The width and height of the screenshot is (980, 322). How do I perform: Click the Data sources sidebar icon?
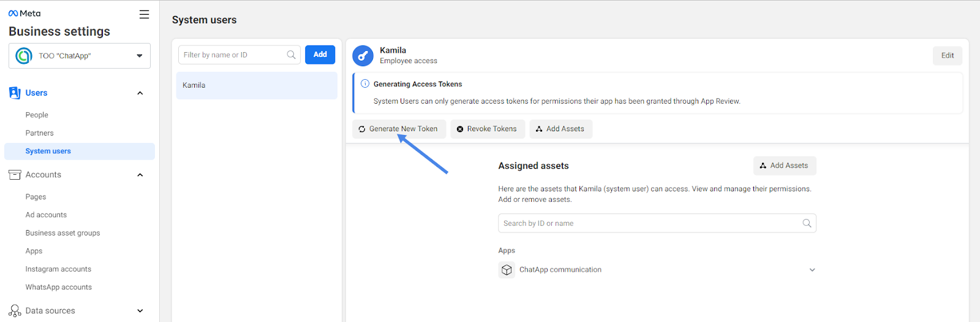coord(15,311)
